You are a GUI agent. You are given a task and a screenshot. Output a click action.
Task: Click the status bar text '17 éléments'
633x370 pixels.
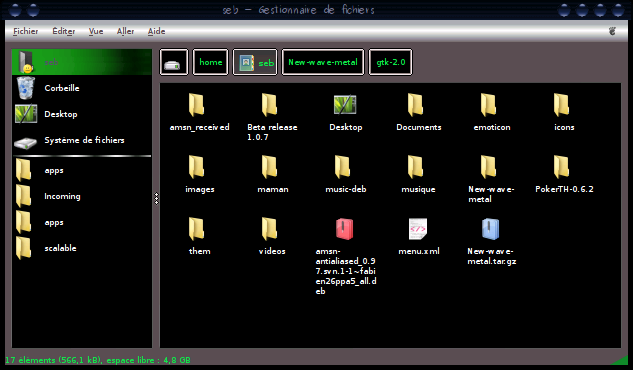[30, 360]
